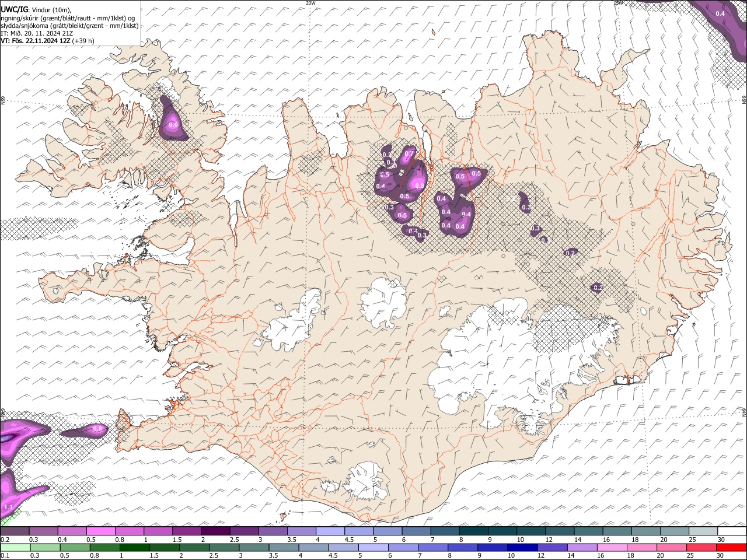Select upper scale swatch between 12 and 14
Screen dimensions: 747x560
click(x=560, y=531)
